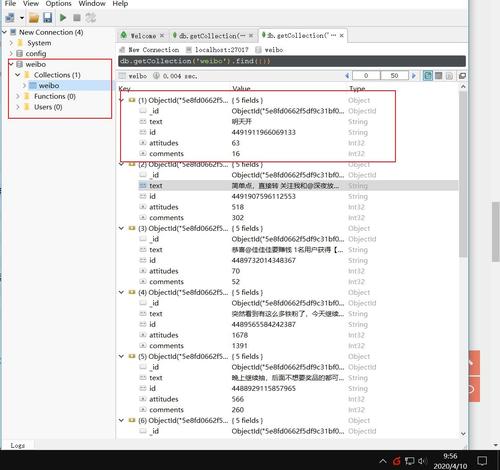Expand the System folder in the tree
Image resolution: width=500 pixels, height=470 pixels.
11,43
